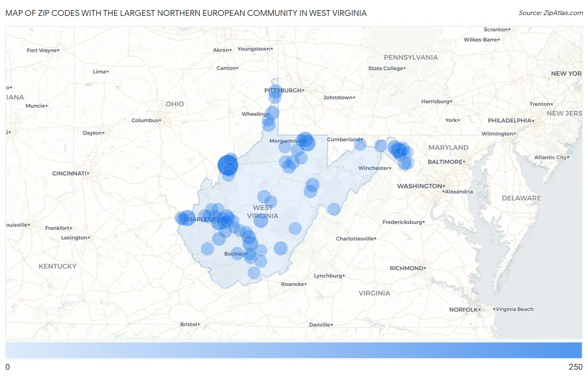Click the Fredericksburg city label
588x376 pixels.
[x=402, y=222]
